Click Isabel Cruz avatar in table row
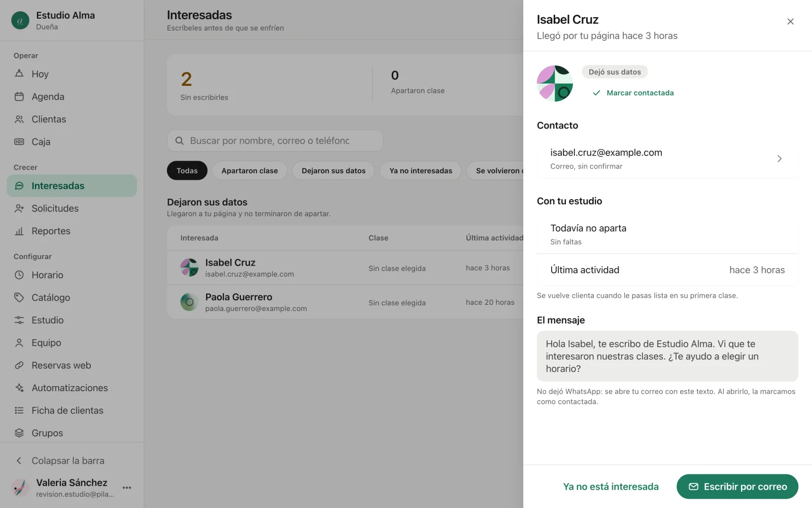The image size is (812, 508). [189, 267]
